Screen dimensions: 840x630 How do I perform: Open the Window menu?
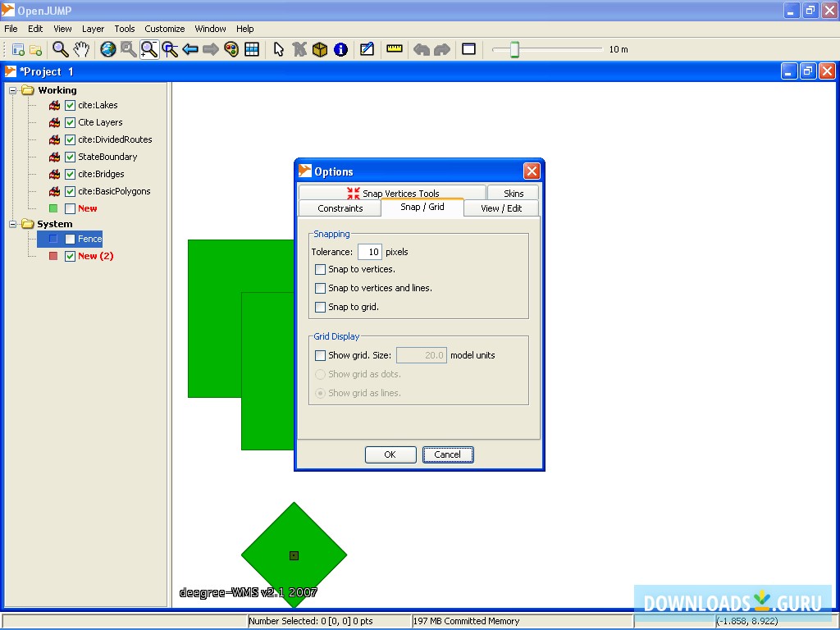coord(210,29)
